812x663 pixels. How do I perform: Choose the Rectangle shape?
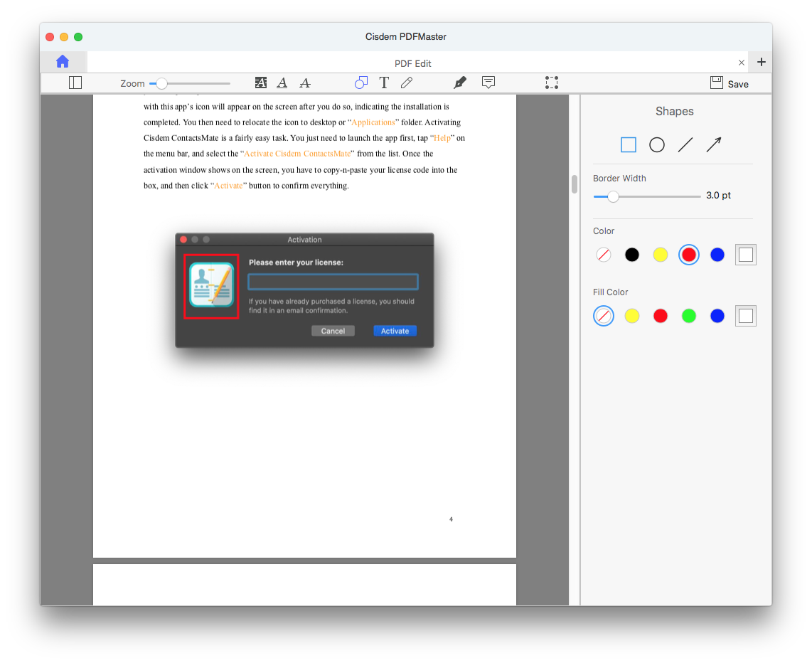pos(628,145)
